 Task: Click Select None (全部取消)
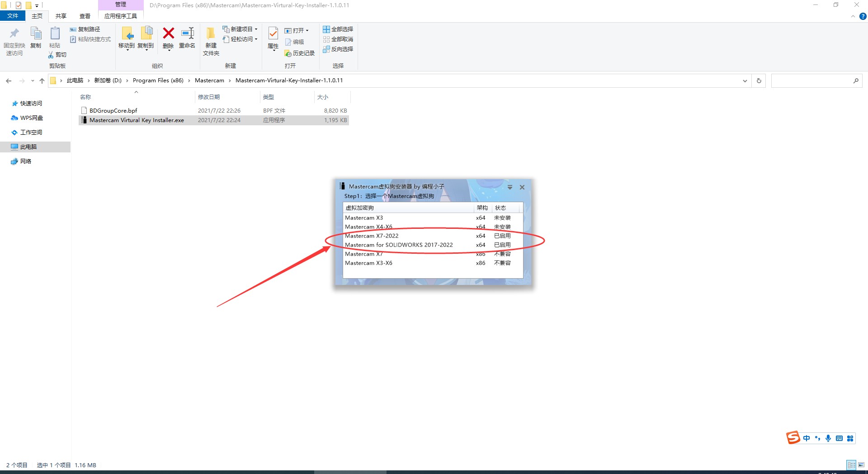338,39
